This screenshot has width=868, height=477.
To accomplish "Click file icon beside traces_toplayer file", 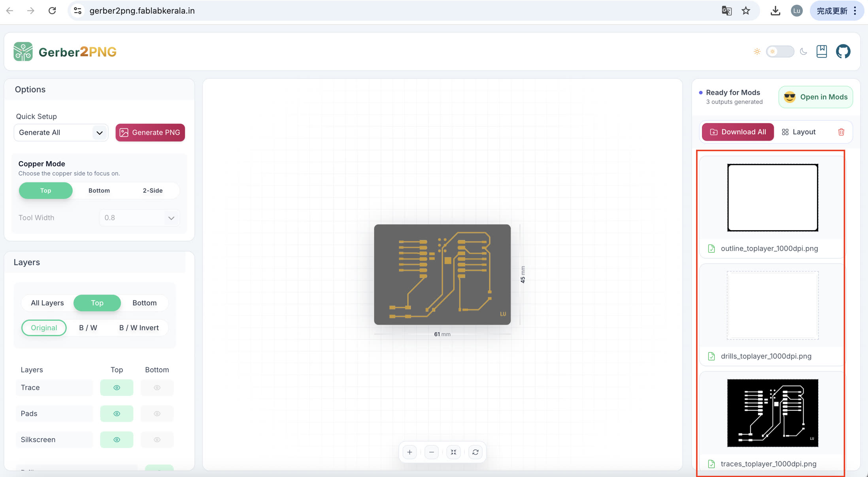I will point(711,464).
